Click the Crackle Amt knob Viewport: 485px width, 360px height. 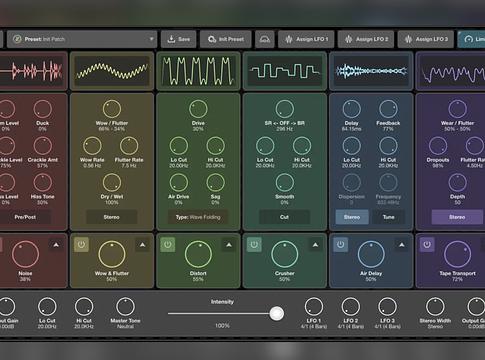point(43,146)
